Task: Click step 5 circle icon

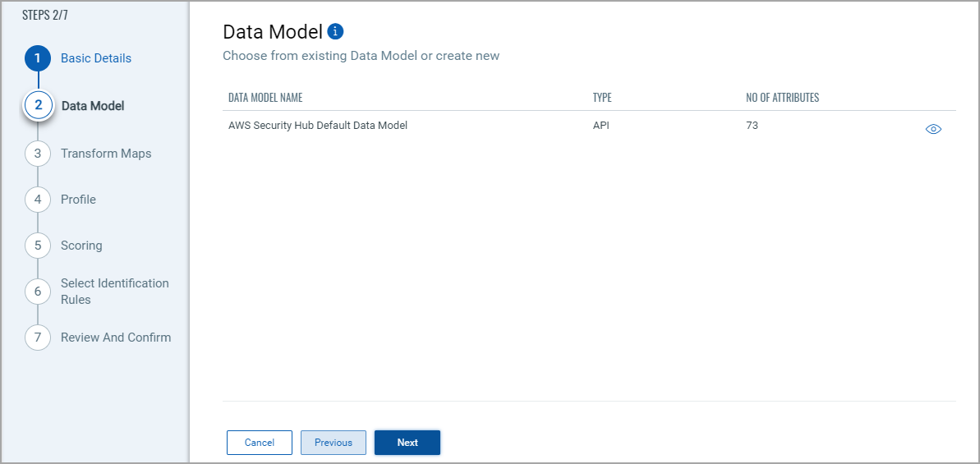Action: click(38, 246)
